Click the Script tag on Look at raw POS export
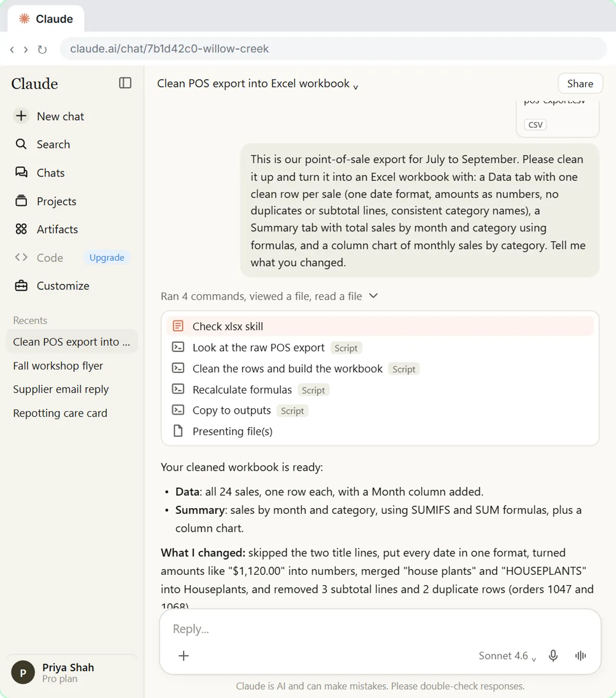Viewport: 616px width, 698px height. coord(346,348)
